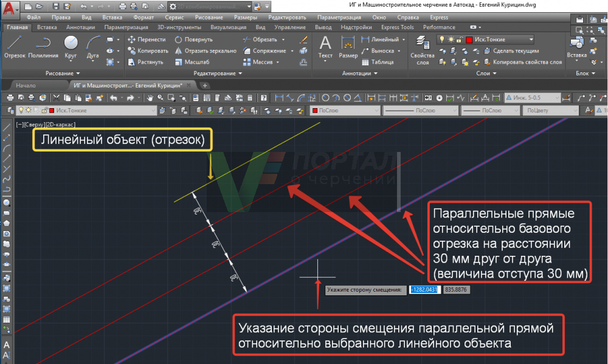
Task: Toggle padlock icon in ribbon layer dropdown
Action: point(459,39)
